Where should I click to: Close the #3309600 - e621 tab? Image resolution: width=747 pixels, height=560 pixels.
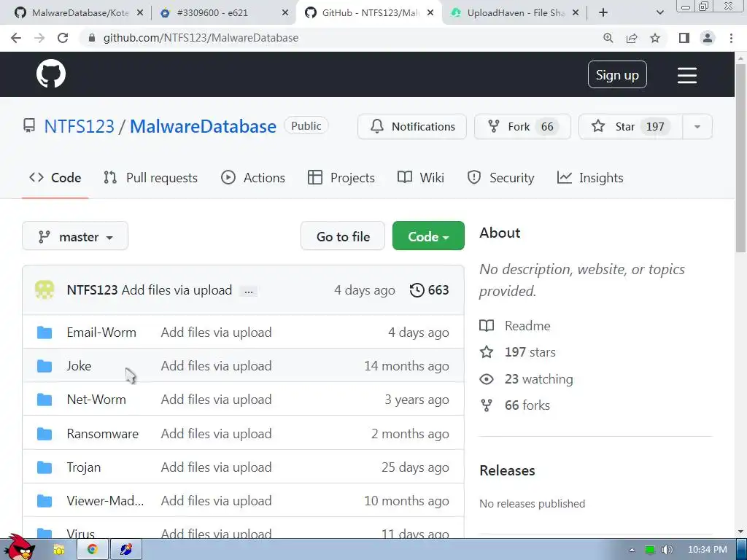click(x=285, y=13)
